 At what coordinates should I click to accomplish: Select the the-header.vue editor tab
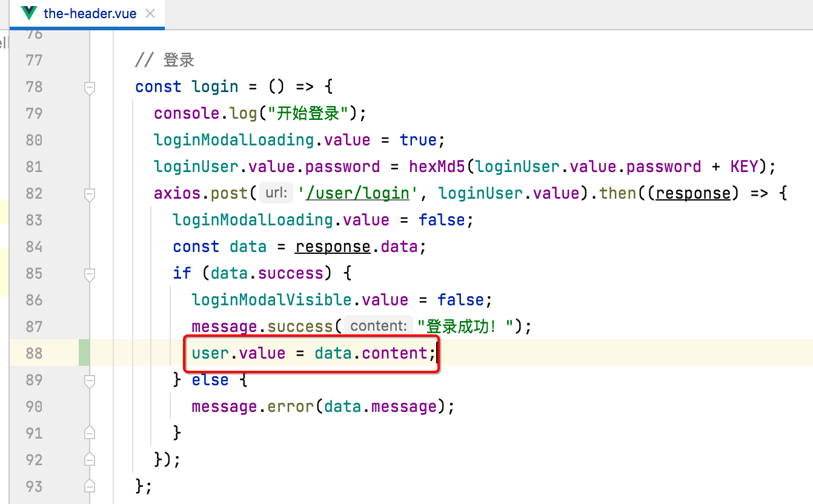88,13
